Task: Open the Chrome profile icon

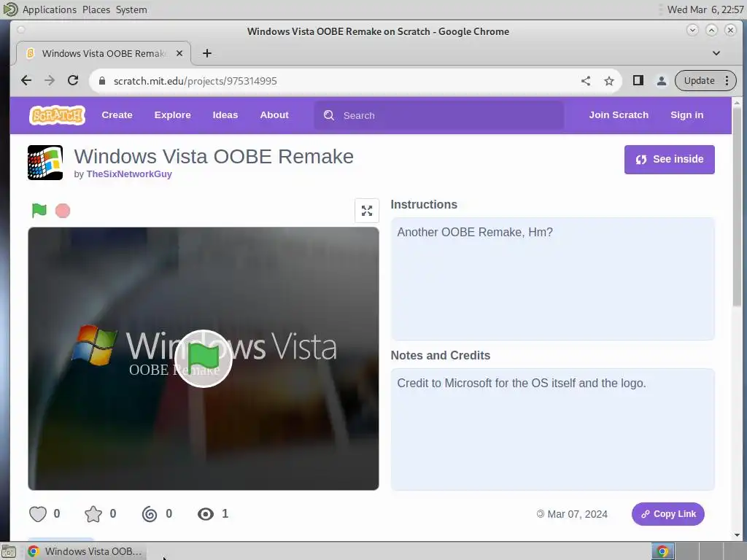Action: [662, 81]
